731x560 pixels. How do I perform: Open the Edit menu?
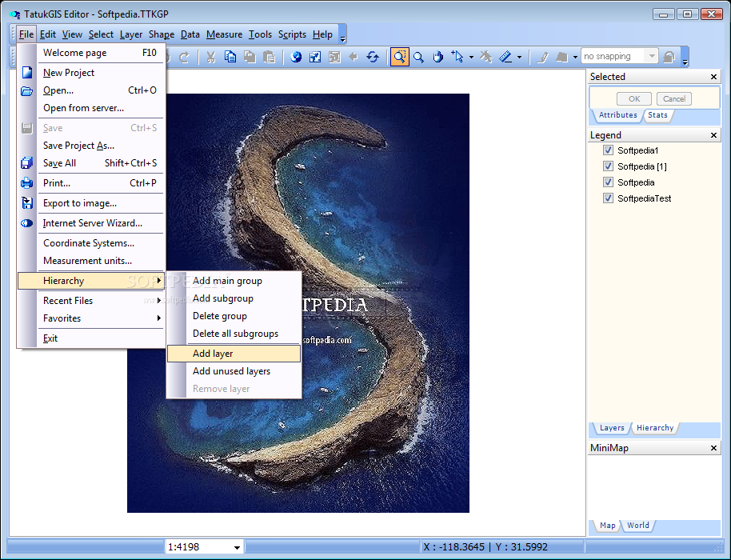(47, 34)
